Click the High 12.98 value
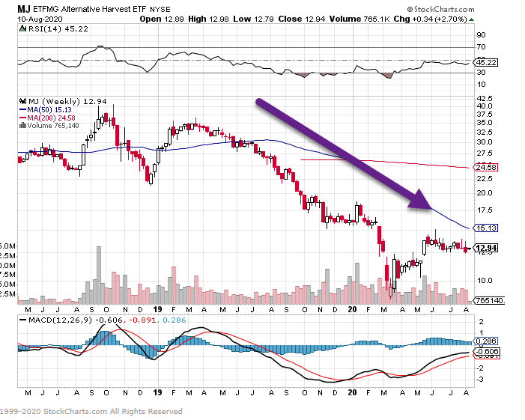Image resolution: width=525 pixels, height=420 pixels. pos(208,19)
